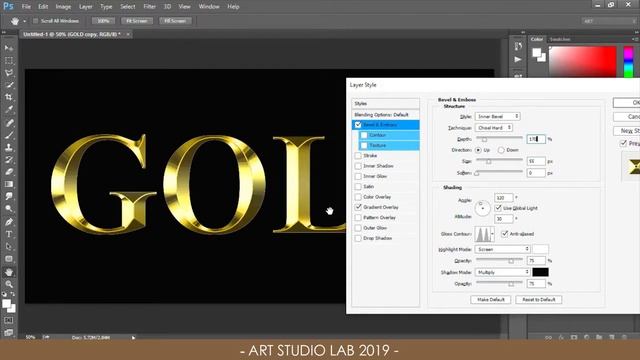640x360 pixels.
Task: Select the Move tool
Action: point(9,48)
